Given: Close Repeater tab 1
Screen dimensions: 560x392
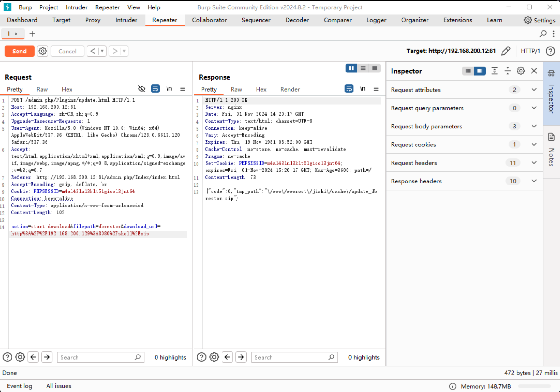Looking at the screenshot, I should click(x=16, y=34).
